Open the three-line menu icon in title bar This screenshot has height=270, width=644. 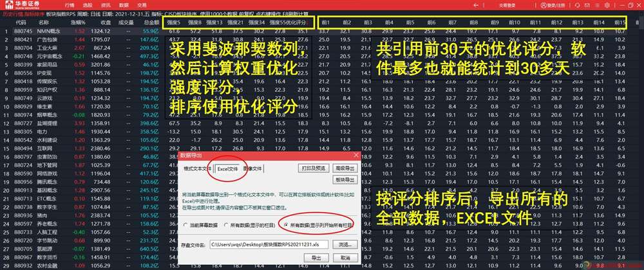(x=597, y=5)
